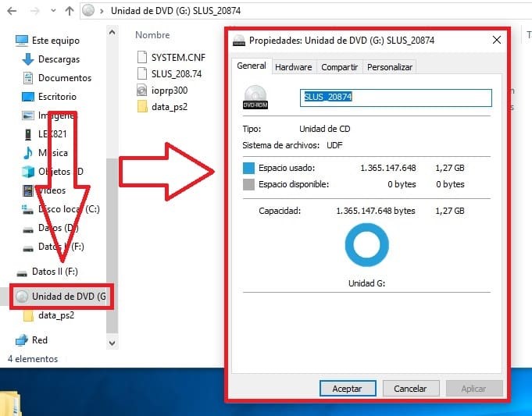This screenshot has height=416, width=532.
Task: Open the Música music note icon
Action: pos(28,153)
